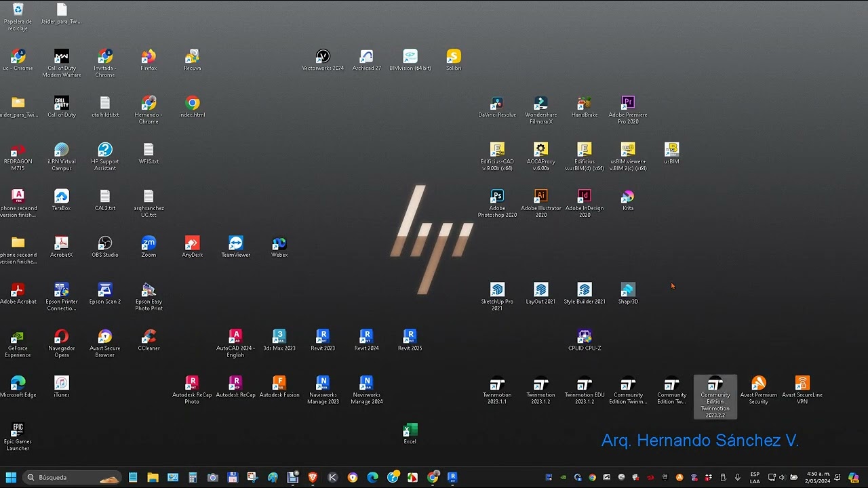868x488 pixels.
Task: Launch Avast SecureLine VPN
Action: coord(802,390)
